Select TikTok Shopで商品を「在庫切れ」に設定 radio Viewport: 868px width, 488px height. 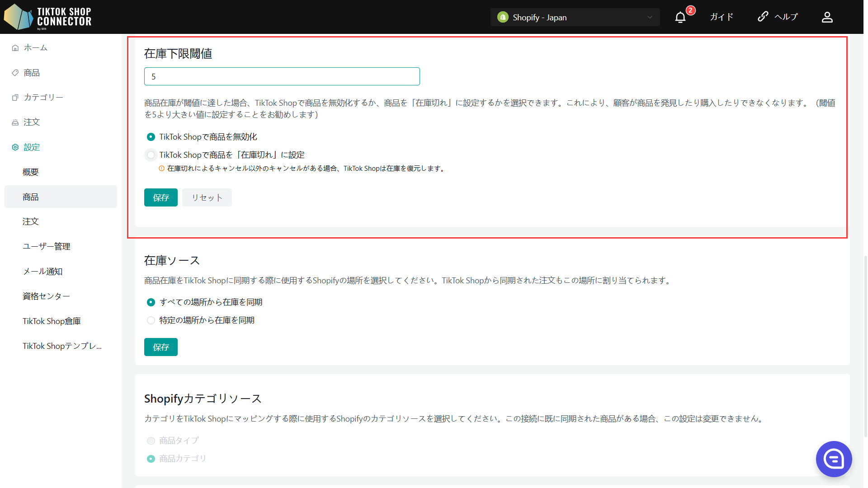(x=151, y=155)
